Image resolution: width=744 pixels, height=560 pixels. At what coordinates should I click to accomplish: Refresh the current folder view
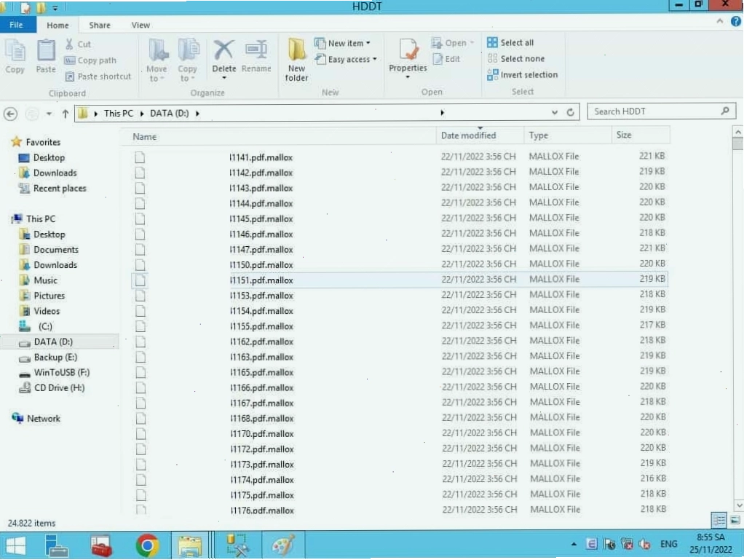pyautogui.click(x=570, y=112)
